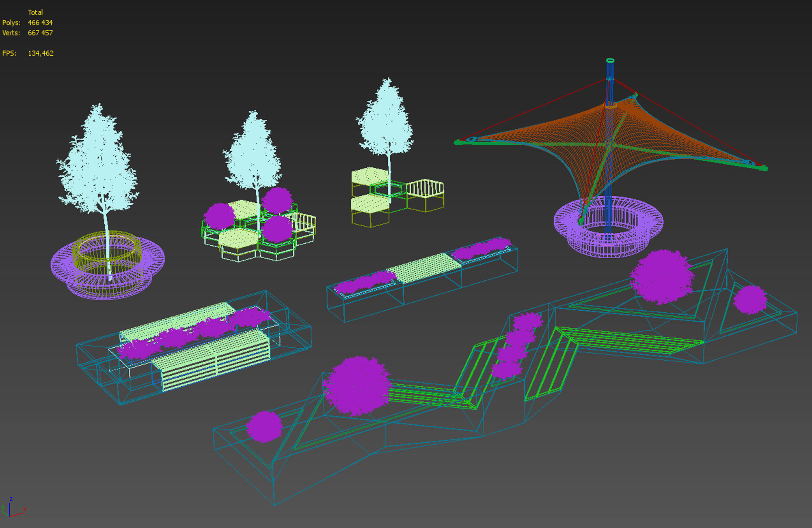Select the large purple bush on the lower zigzag planter
Viewport: 812px width, 528px height.
357,386
